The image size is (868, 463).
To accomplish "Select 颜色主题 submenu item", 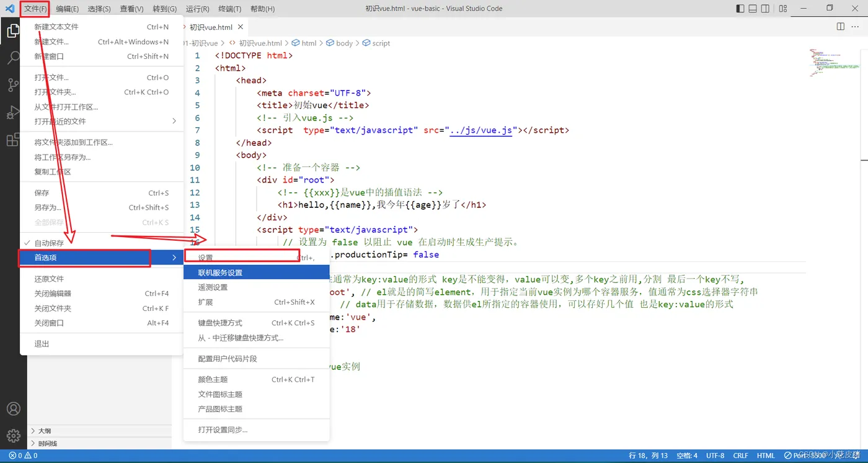I will click(x=257, y=379).
